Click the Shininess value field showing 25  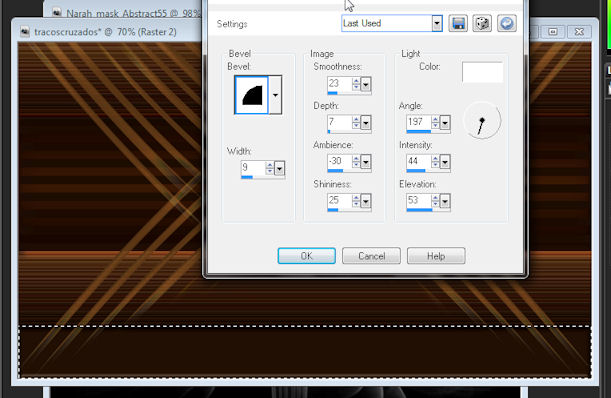pyautogui.click(x=339, y=201)
